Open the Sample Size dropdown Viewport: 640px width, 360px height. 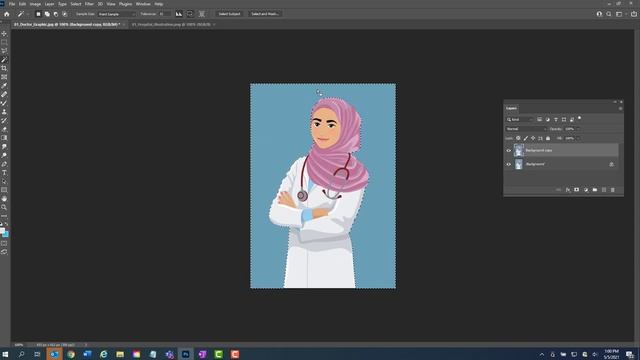116,14
